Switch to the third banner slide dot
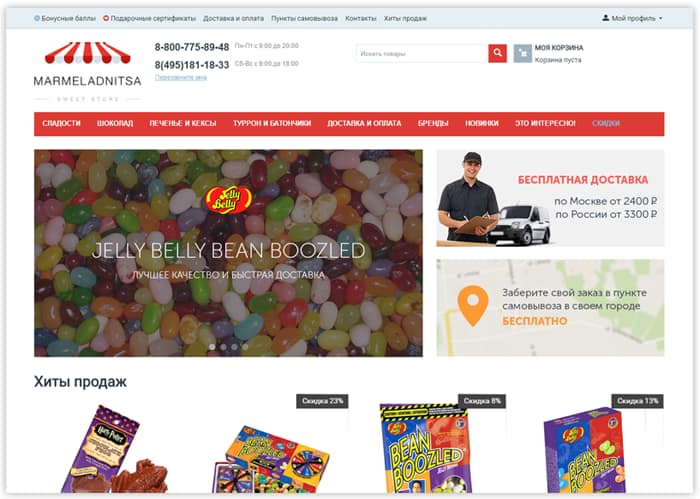 point(234,346)
